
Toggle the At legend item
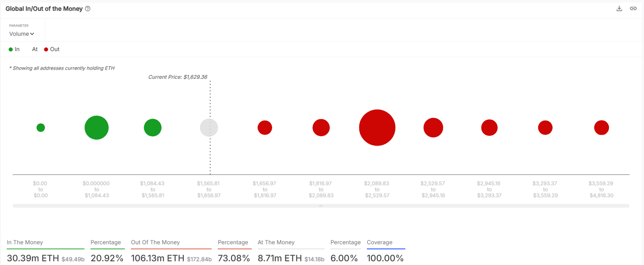[x=35, y=49]
